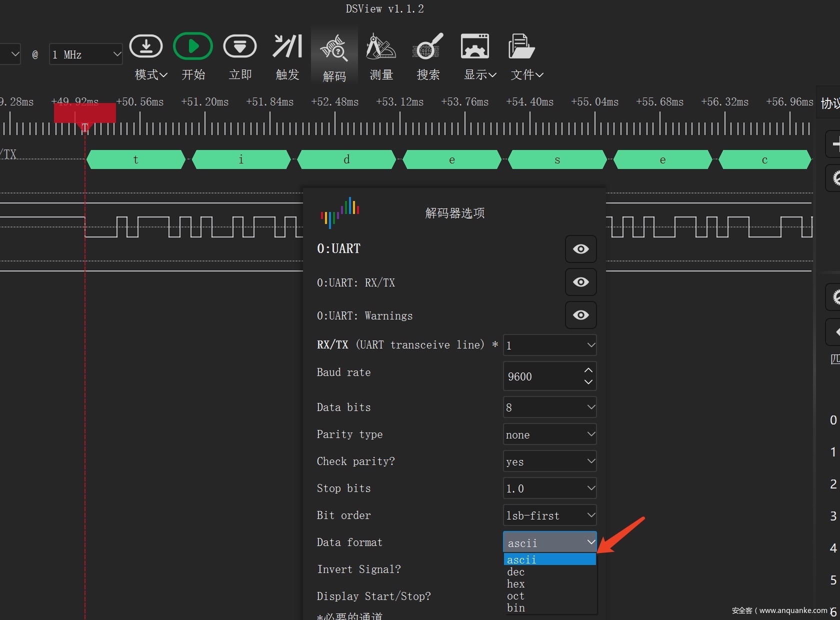This screenshot has height=620, width=840.
Task: Toggle visibility of 0:UART decoder
Action: [580, 249]
